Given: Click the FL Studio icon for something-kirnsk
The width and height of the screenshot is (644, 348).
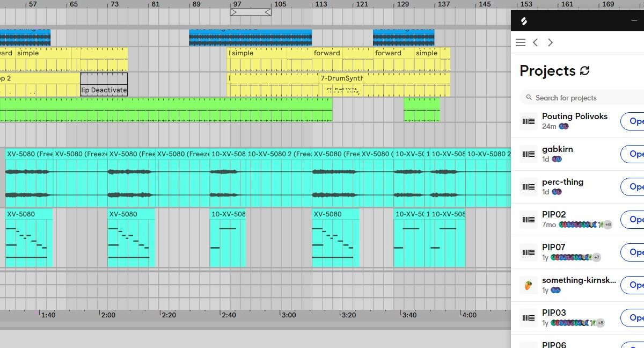Looking at the screenshot, I should 529,285.
